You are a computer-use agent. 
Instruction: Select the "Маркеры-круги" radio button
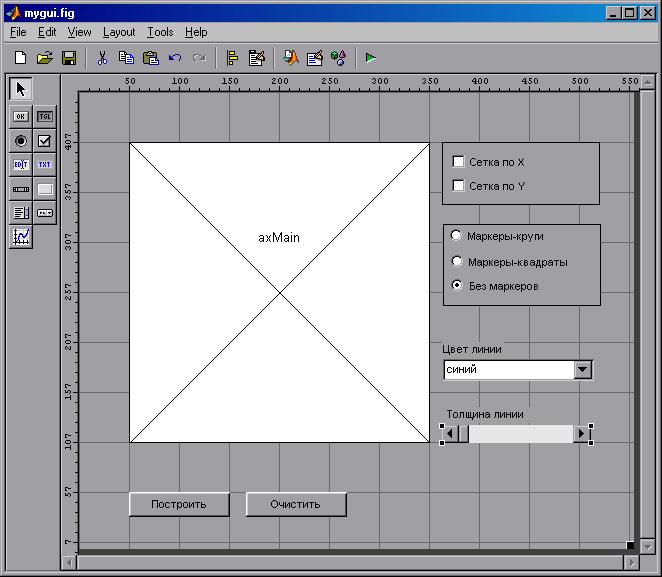point(457,236)
